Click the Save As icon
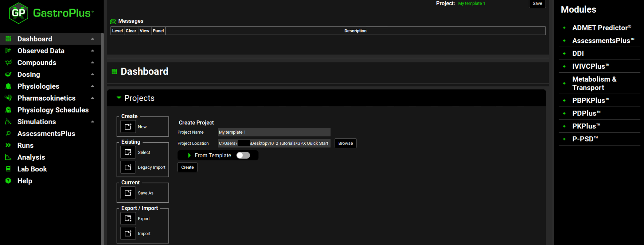Image resolution: width=644 pixels, height=245 pixels. tap(128, 193)
